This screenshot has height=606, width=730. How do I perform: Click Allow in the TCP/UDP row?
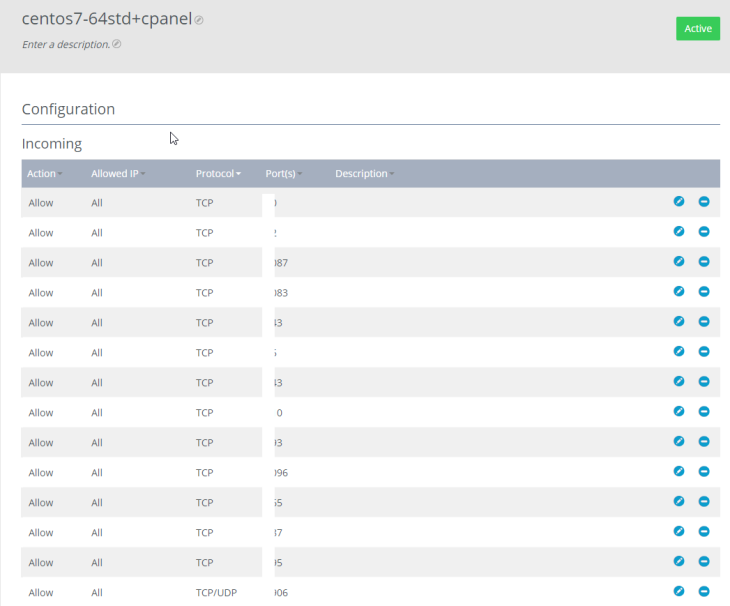click(41, 593)
